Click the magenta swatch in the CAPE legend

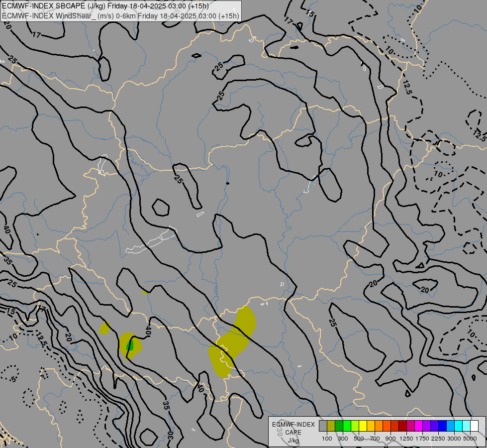point(419,426)
